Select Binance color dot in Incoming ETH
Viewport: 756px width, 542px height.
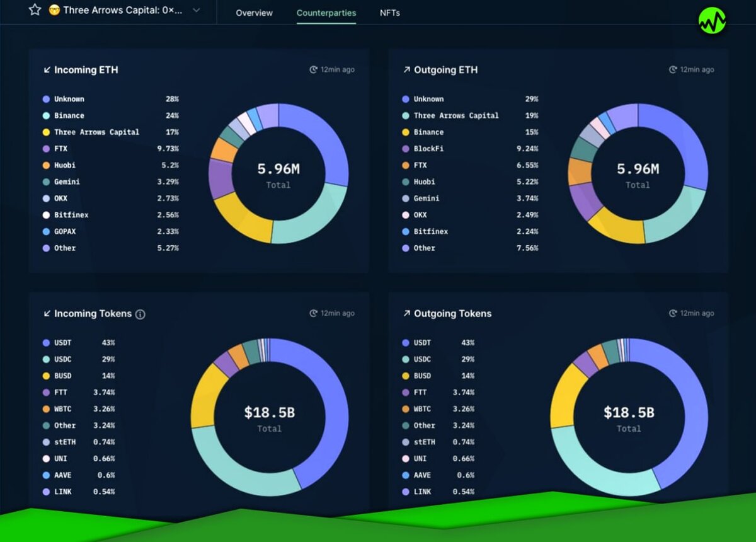(46, 115)
